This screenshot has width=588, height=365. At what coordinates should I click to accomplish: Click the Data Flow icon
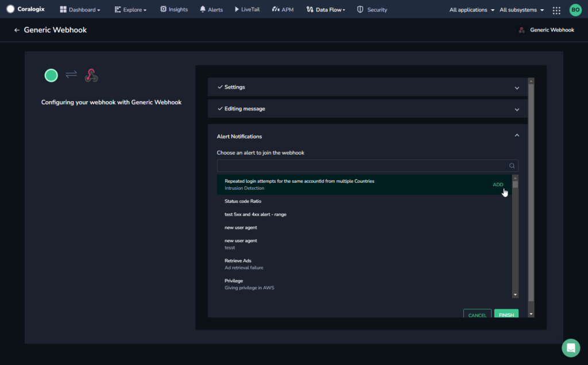click(310, 9)
